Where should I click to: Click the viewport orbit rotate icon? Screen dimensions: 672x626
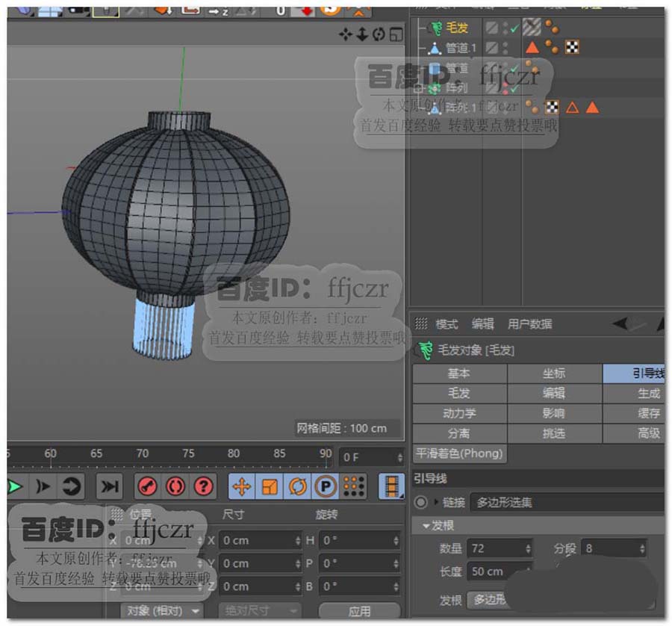tap(379, 34)
